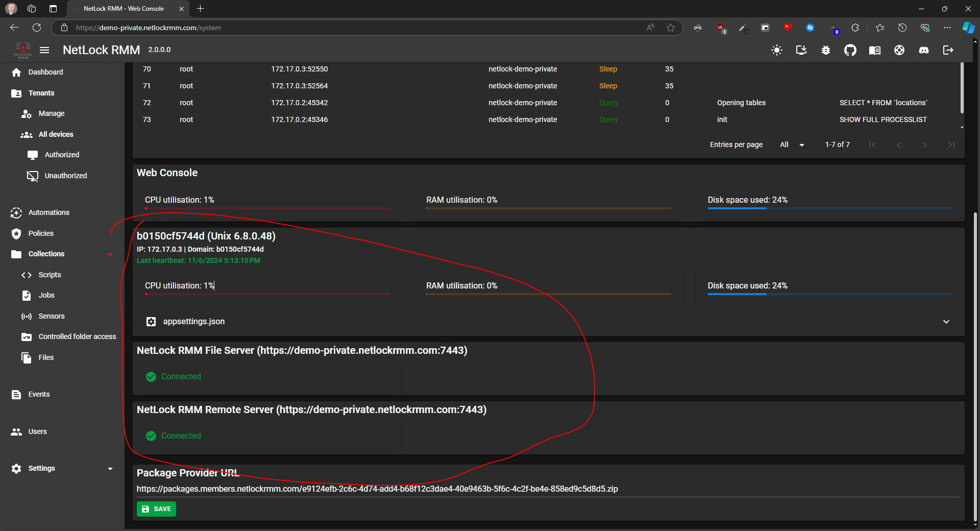Open the GitHub icon link

tap(850, 50)
